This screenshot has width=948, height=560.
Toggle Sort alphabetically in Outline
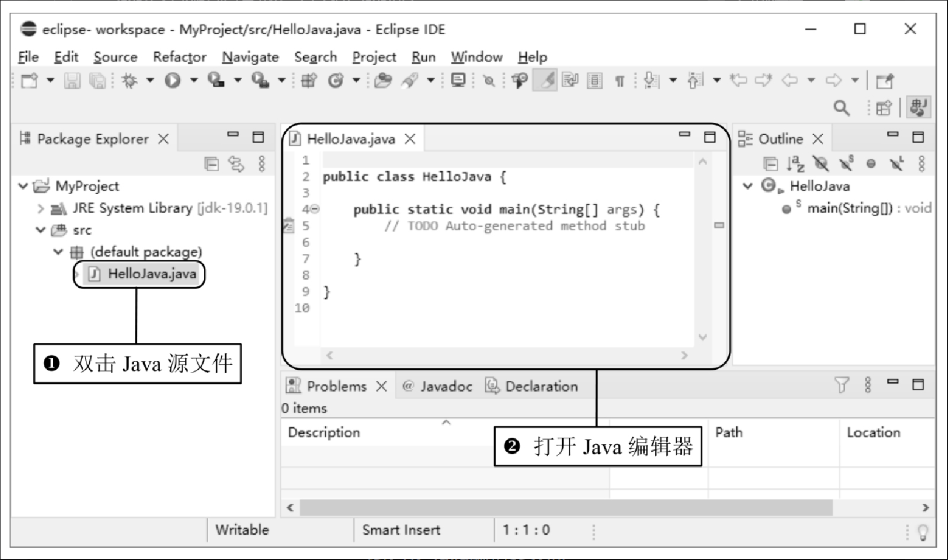coord(795,164)
